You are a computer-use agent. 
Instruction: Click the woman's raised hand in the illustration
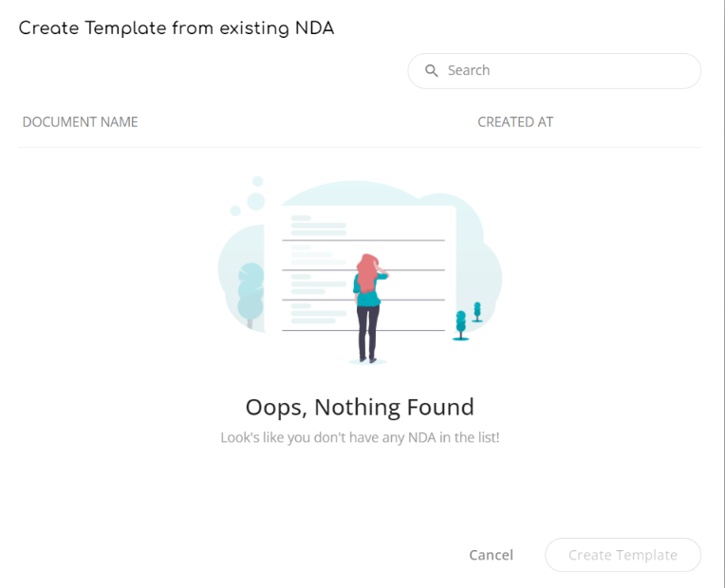[384, 272]
